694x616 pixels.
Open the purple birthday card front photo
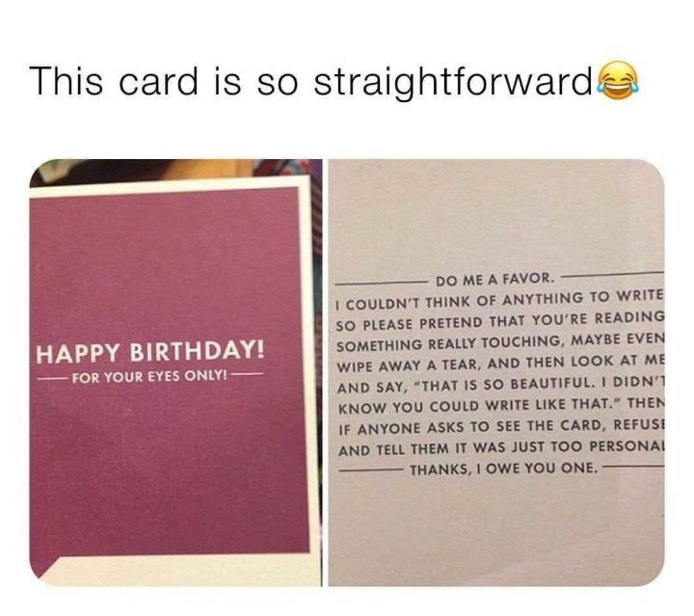(175, 373)
